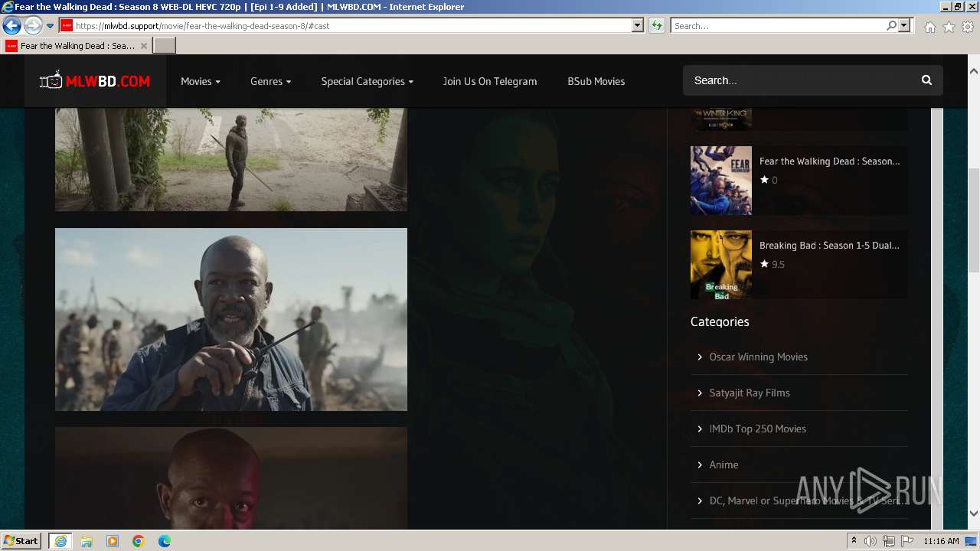Open IMDb Top 250 Movies category
This screenshot has height=551, width=980.
tap(757, 429)
